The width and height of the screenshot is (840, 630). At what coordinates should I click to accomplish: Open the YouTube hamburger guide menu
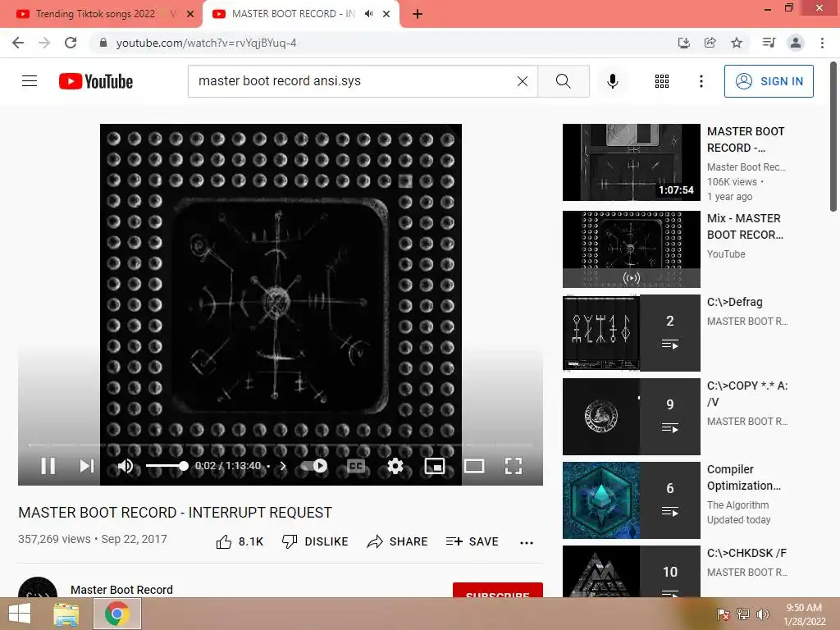(x=30, y=81)
